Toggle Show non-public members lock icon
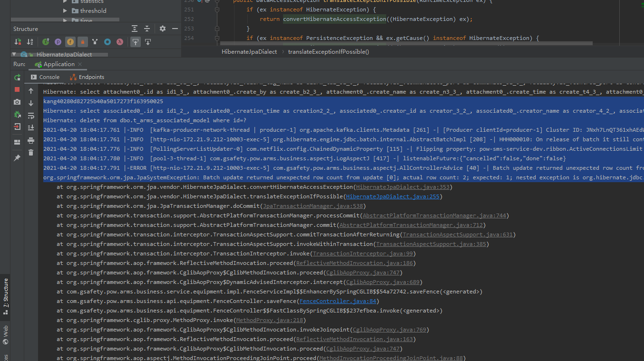This screenshot has width=644, height=361. tap(83, 42)
